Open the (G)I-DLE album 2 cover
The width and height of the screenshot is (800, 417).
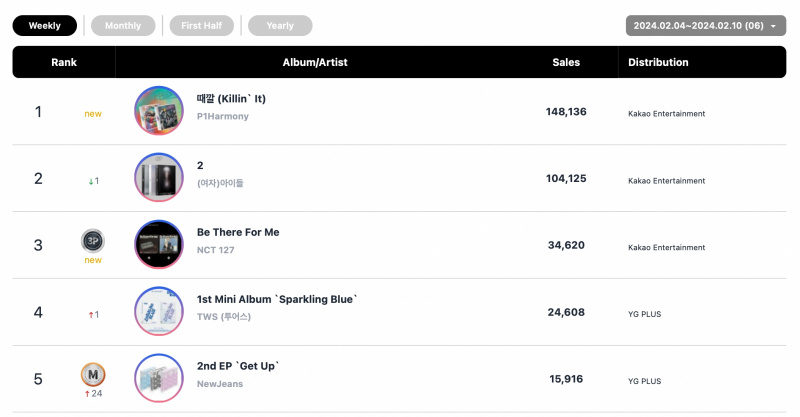[x=159, y=178]
